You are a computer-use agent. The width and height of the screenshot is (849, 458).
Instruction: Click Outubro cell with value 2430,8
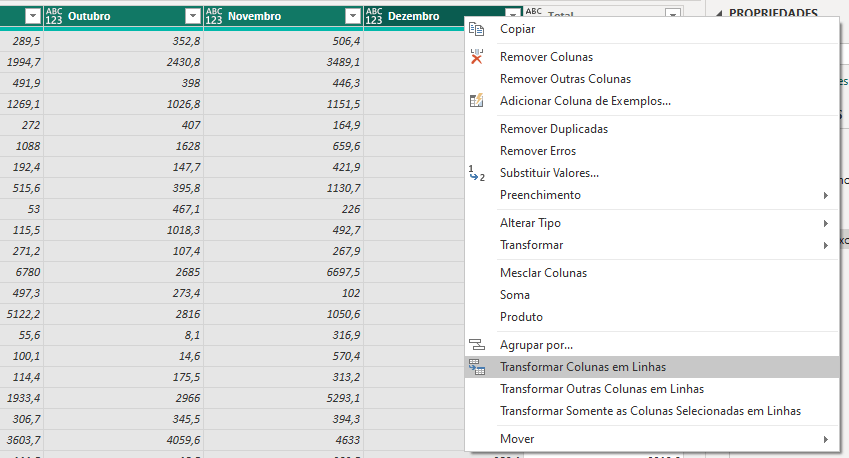(x=123, y=62)
